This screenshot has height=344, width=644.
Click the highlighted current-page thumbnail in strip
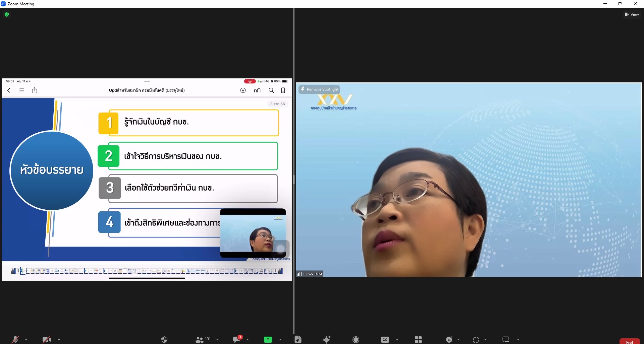pyautogui.click(x=23, y=271)
